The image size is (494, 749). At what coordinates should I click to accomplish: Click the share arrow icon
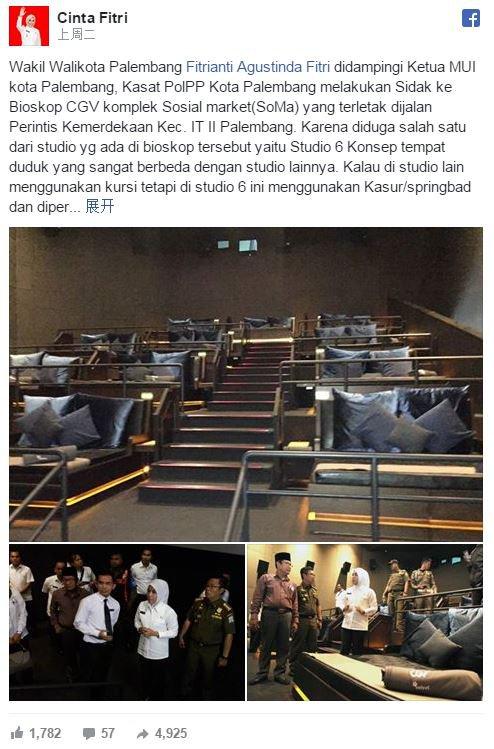(x=143, y=733)
